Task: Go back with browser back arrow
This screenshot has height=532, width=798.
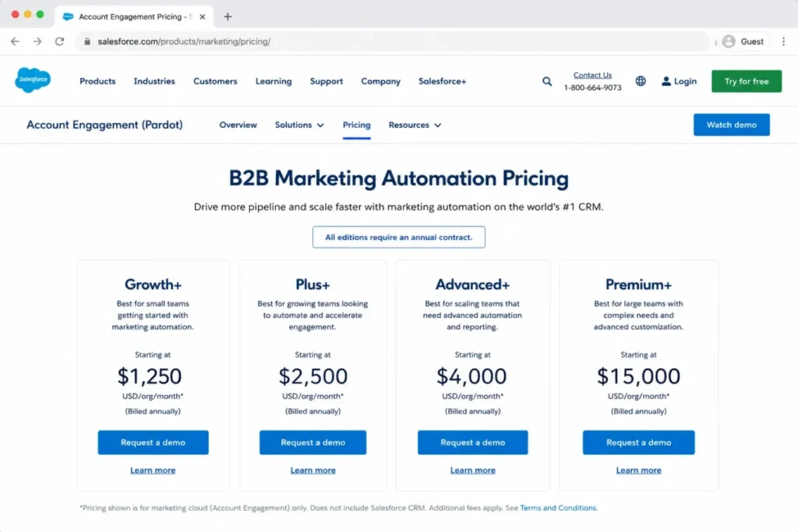Action: pyautogui.click(x=15, y=42)
